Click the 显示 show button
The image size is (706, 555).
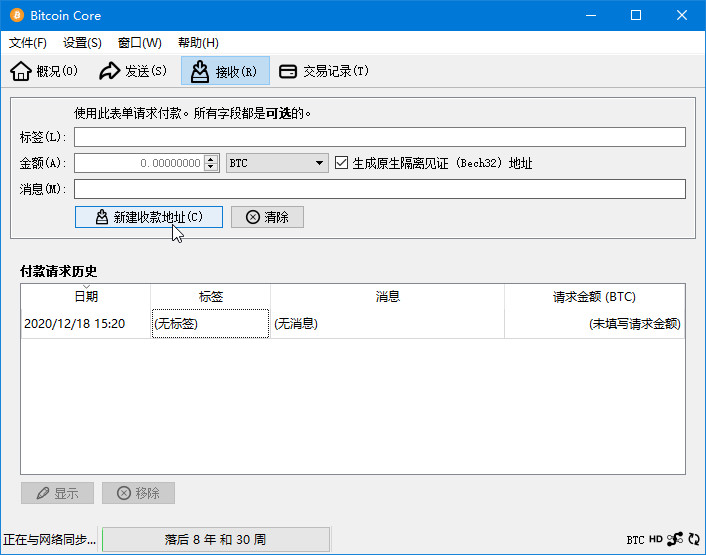click(x=58, y=493)
